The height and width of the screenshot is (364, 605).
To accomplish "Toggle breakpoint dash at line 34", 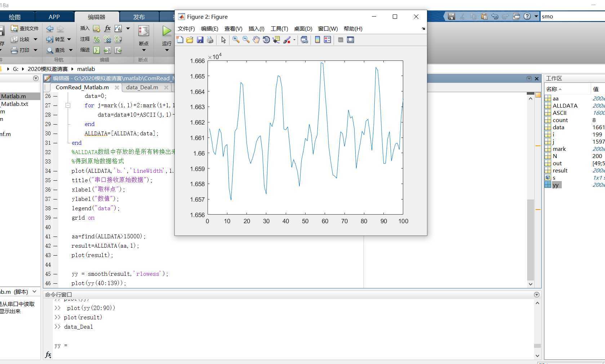I will [55, 171].
